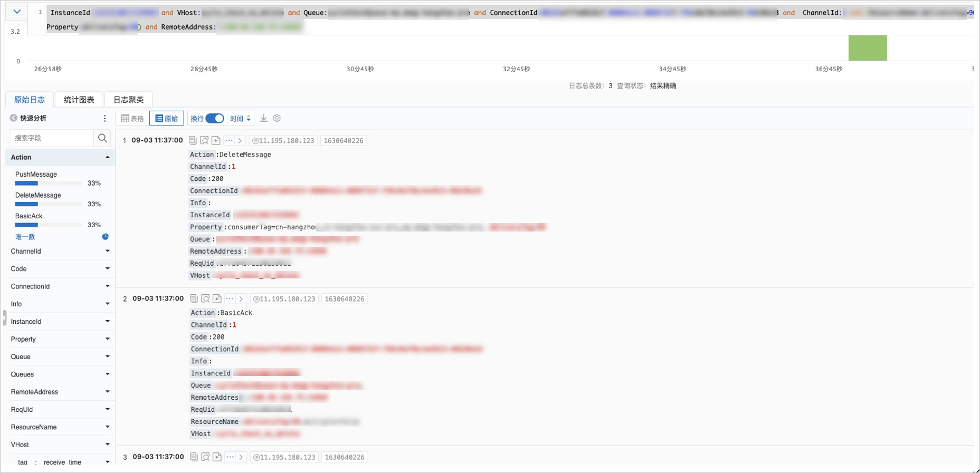Open log display settings gear

(x=277, y=118)
